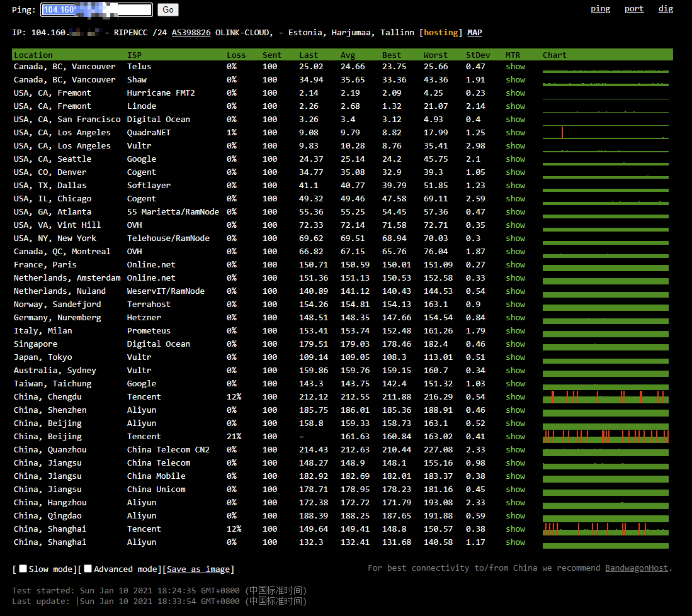The width and height of the screenshot is (692, 616).
Task: Show MTR for Beijing Aliyun row
Action: tap(515, 423)
